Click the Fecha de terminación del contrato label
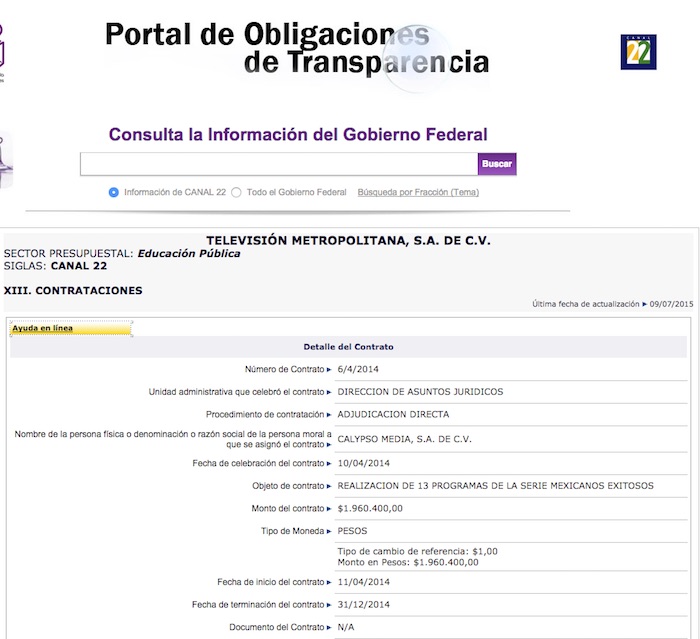700x639 pixels. point(258,605)
